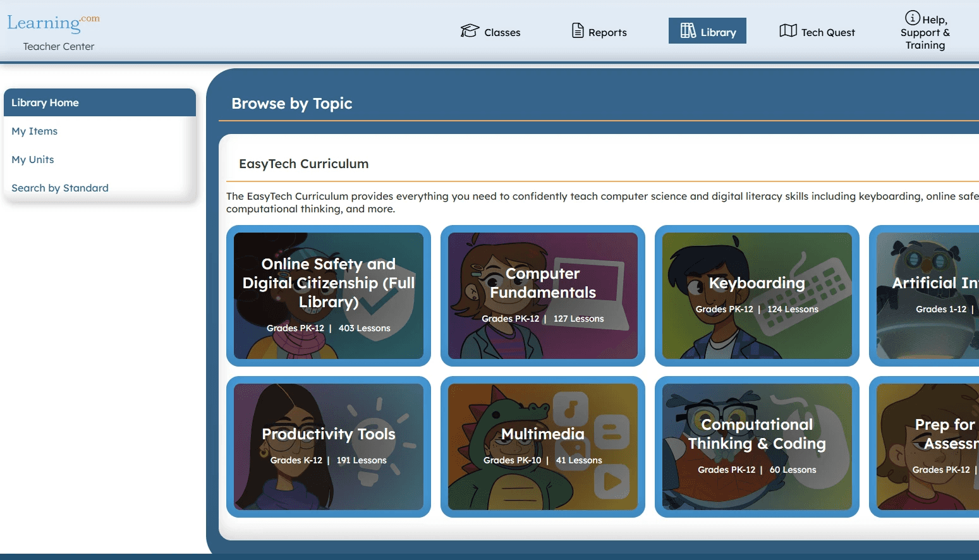Click the 127 Lessons text

click(x=579, y=319)
